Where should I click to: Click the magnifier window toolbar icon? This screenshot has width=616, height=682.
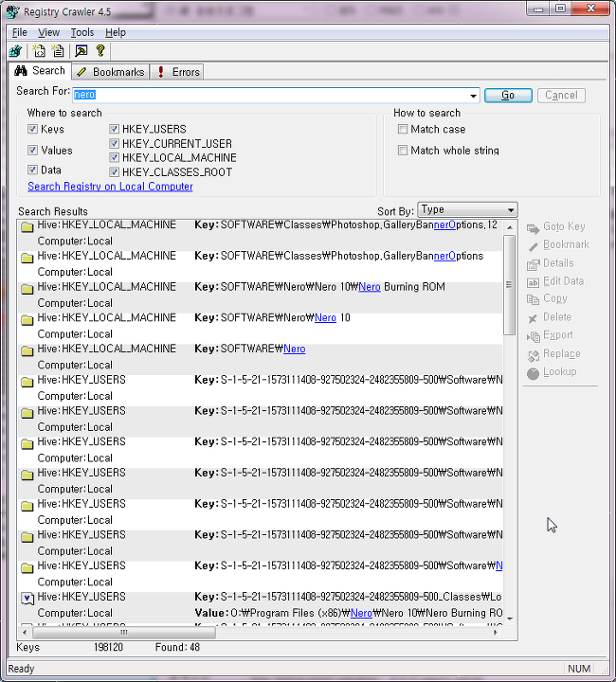tap(82, 51)
